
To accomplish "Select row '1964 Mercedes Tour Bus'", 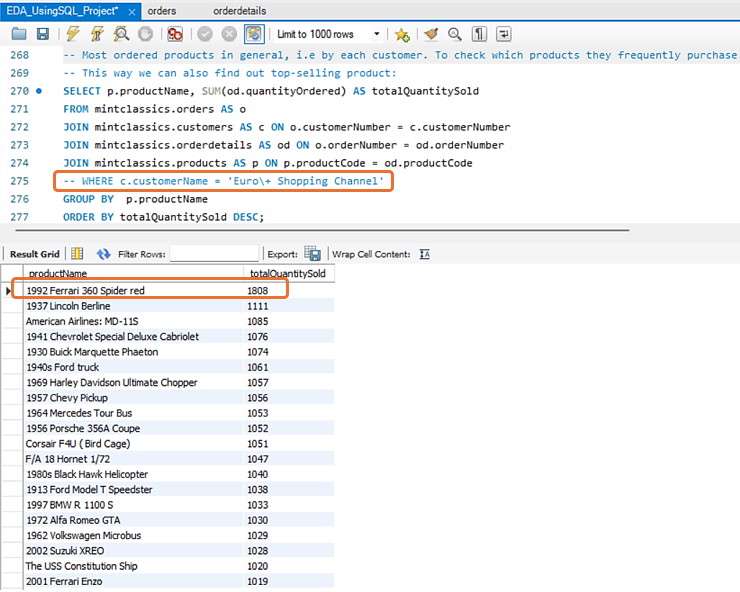I will pyautogui.click(x=179, y=413).
